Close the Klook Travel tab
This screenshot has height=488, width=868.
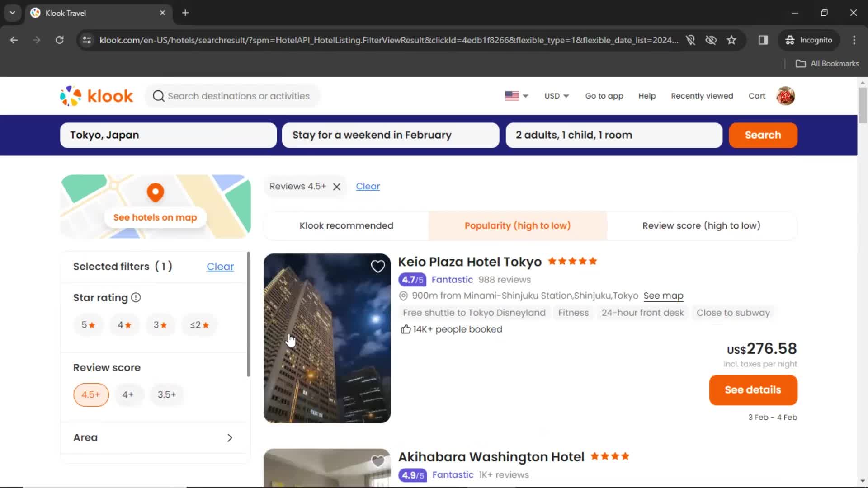pyautogui.click(x=162, y=13)
